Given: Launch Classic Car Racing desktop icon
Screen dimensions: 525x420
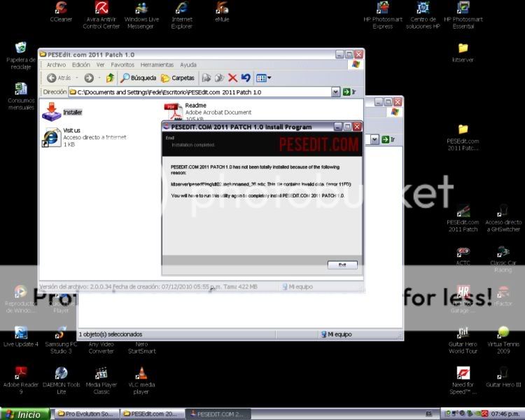Looking at the screenshot, I should coord(503,259).
